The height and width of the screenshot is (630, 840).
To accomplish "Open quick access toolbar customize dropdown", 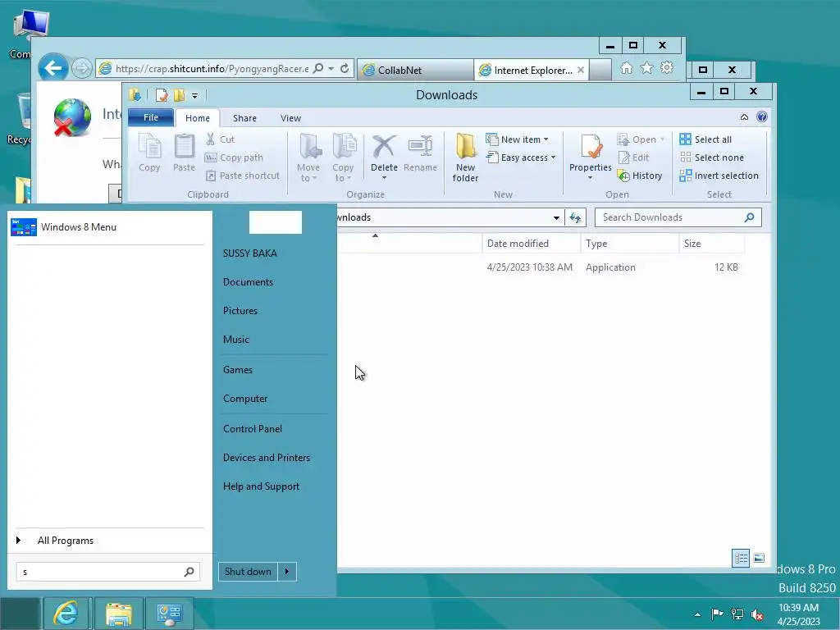I will tap(195, 95).
